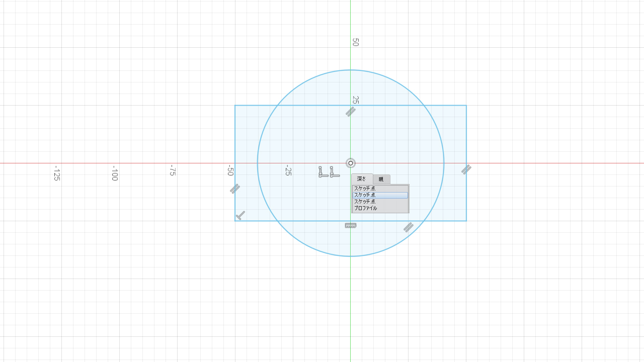Click the horizontal constraint glyph below bottom edge center
This screenshot has height=362, width=644.
pyautogui.click(x=351, y=226)
